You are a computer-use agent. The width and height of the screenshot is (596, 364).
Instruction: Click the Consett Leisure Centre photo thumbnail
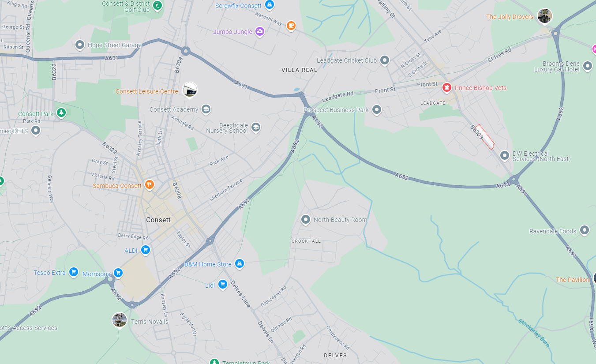pos(190,90)
